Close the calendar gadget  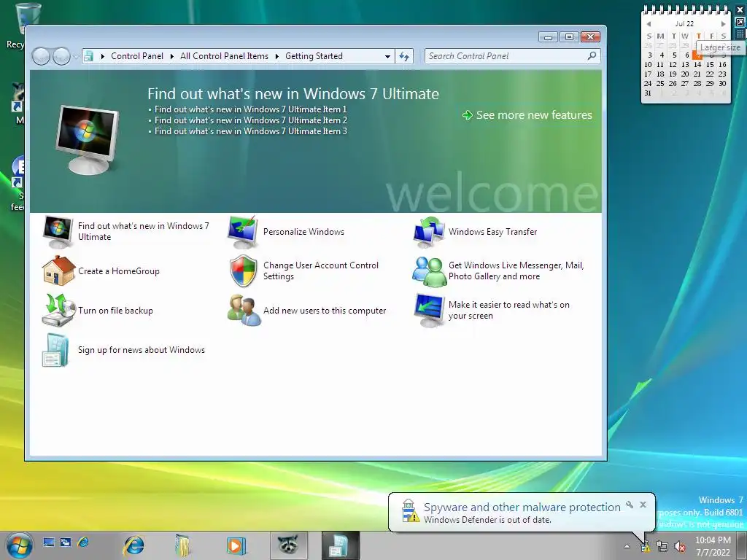[x=740, y=9]
